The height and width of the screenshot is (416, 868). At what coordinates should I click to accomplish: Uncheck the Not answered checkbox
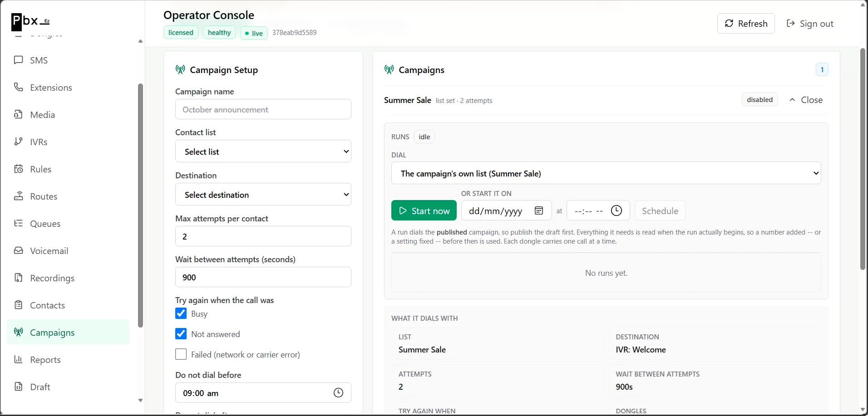pos(181,334)
